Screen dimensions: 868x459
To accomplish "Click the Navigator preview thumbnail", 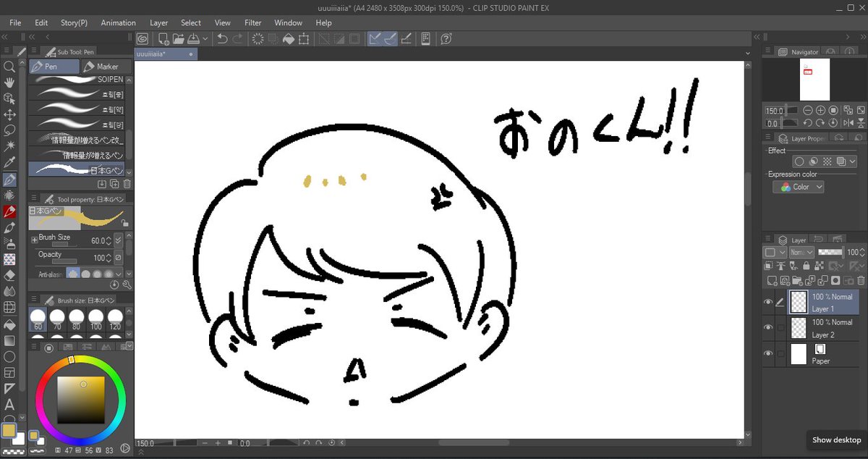I will pos(814,80).
